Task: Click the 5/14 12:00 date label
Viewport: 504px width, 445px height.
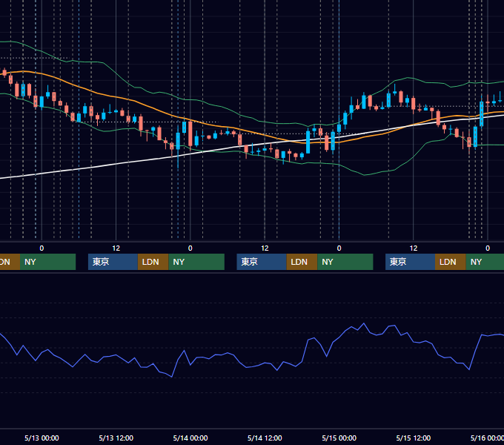Action: 265,438
